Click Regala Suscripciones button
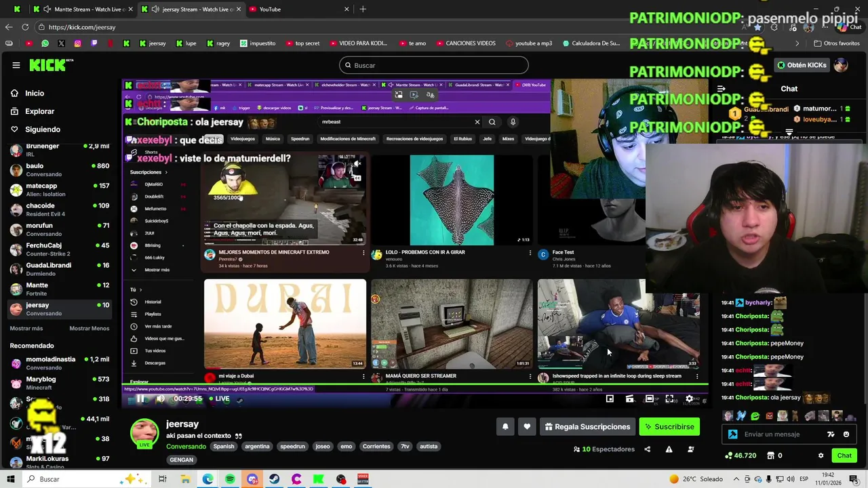The height and width of the screenshot is (488, 868). click(587, 426)
